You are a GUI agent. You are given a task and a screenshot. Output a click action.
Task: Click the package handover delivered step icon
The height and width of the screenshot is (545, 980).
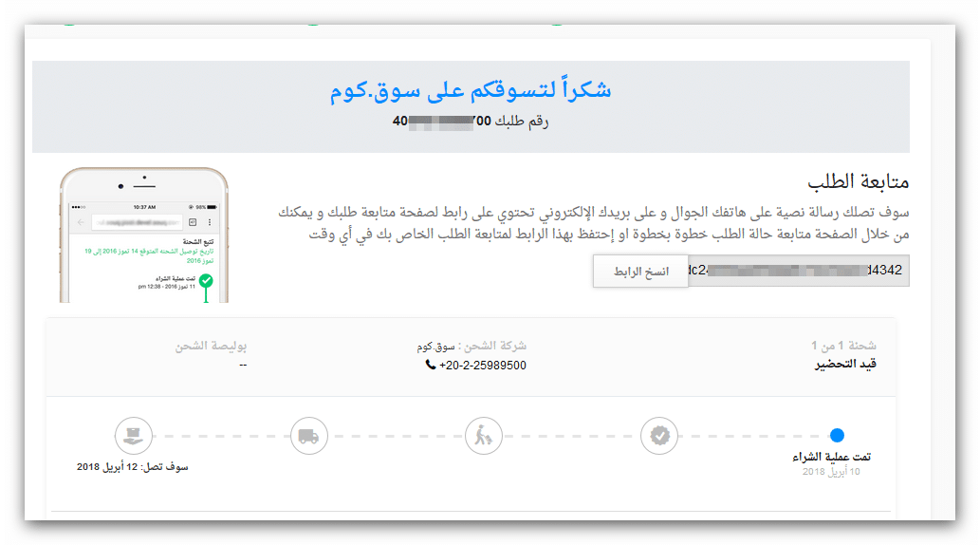click(x=133, y=436)
